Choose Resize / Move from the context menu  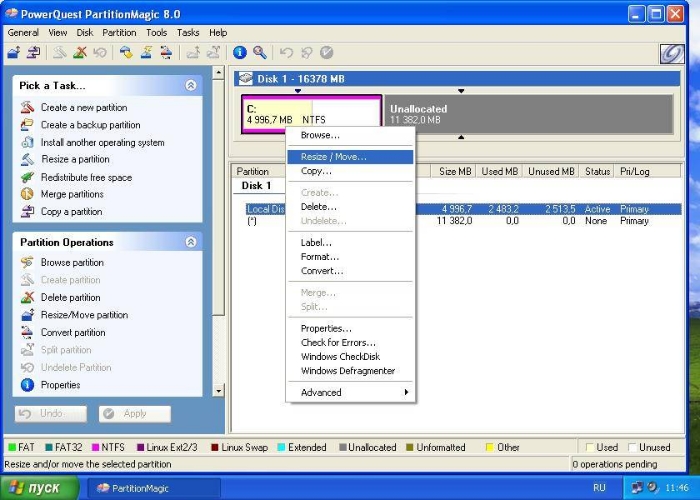click(333, 157)
